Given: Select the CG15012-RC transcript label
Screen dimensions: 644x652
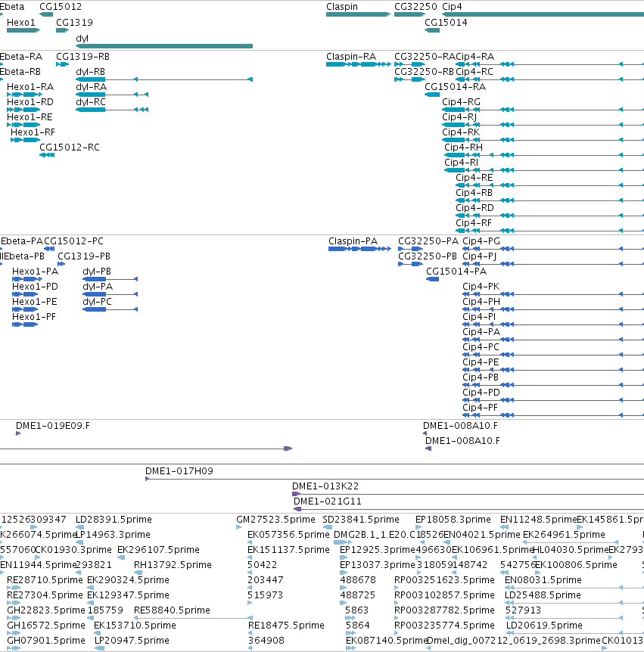Looking at the screenshot, I should [x=70, y=147].
